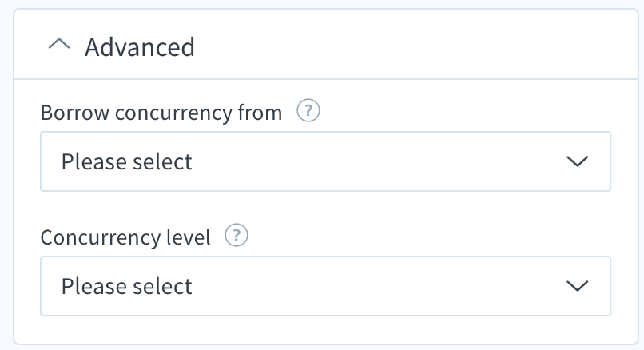Open the Borrow concurrency from dropdown

(x=326, y=161)
